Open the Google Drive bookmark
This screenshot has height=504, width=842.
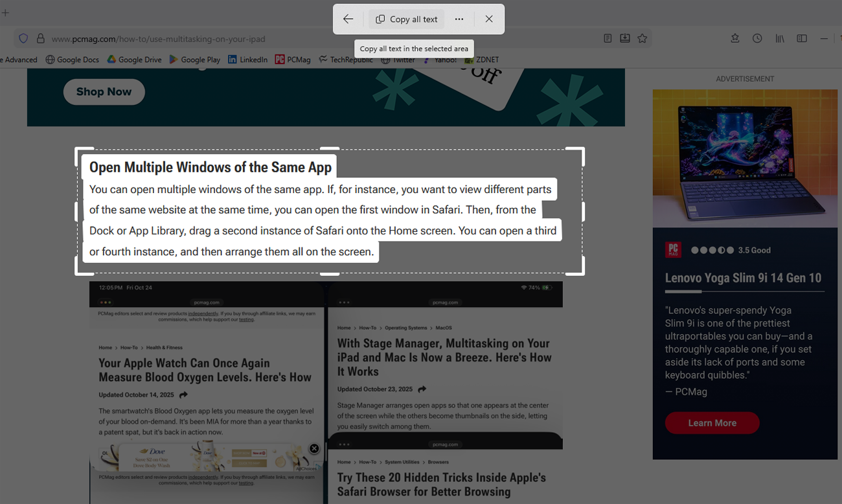134,60
